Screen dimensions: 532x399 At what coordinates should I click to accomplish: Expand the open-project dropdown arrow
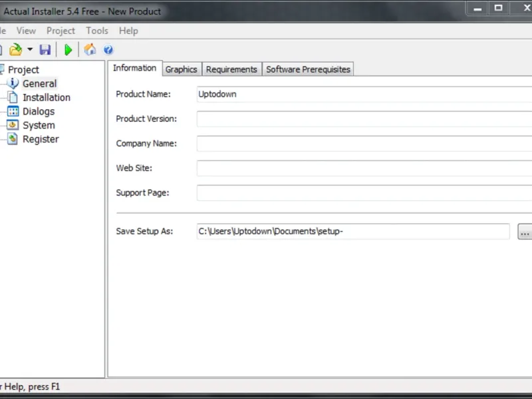click(30, 49)
